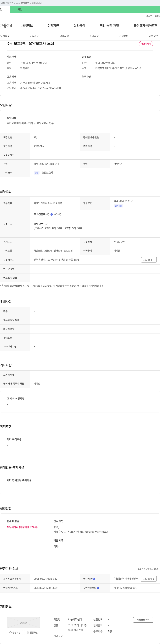Open 채용정보 이력 for the company
The height and width of the screenshot is (644, 160).
[143, 620]
